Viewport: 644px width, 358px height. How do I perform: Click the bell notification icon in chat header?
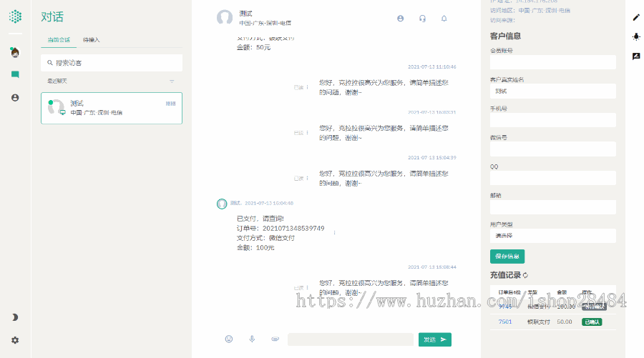pyautogui.click(x=444, y=19)
